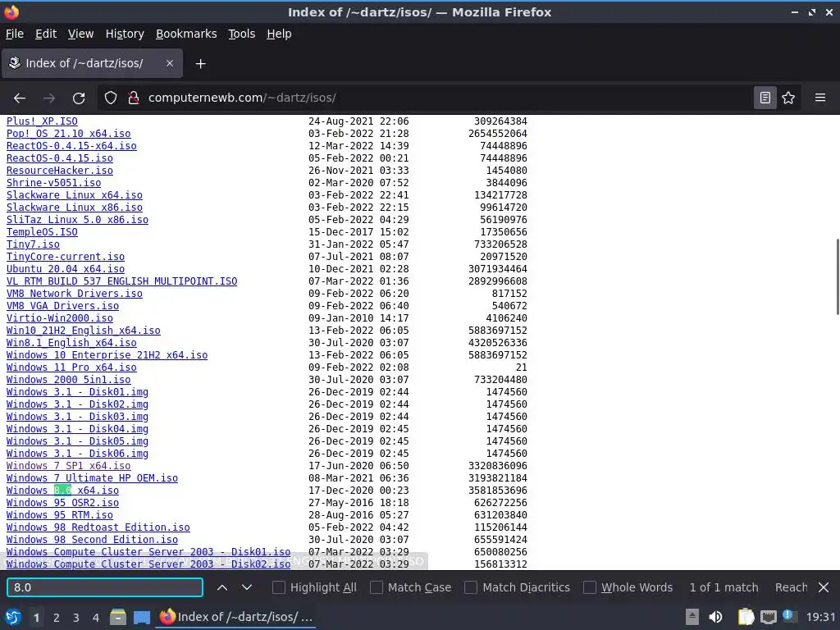
Task: Open Ubuntu 20.04 x64.iso link
Action: (66, 269)
